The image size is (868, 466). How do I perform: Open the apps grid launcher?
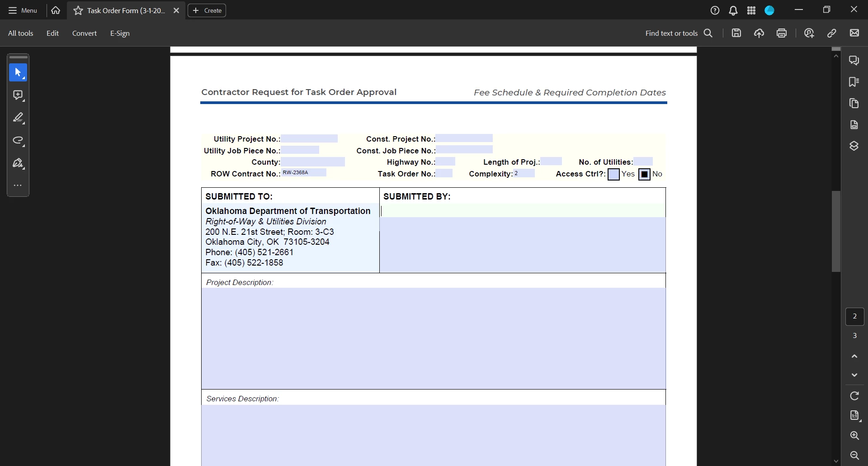[751, 10]
